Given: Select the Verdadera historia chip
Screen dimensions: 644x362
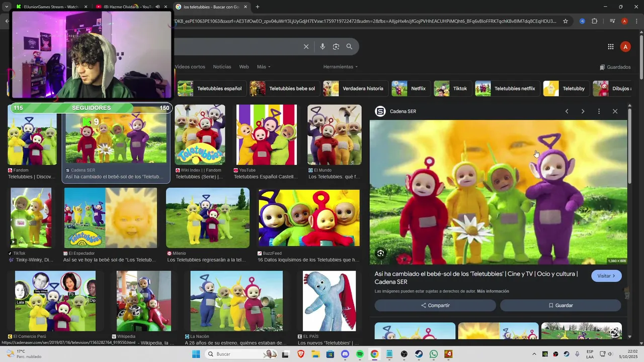Looking at the screenshot, I should coord(356,88).
